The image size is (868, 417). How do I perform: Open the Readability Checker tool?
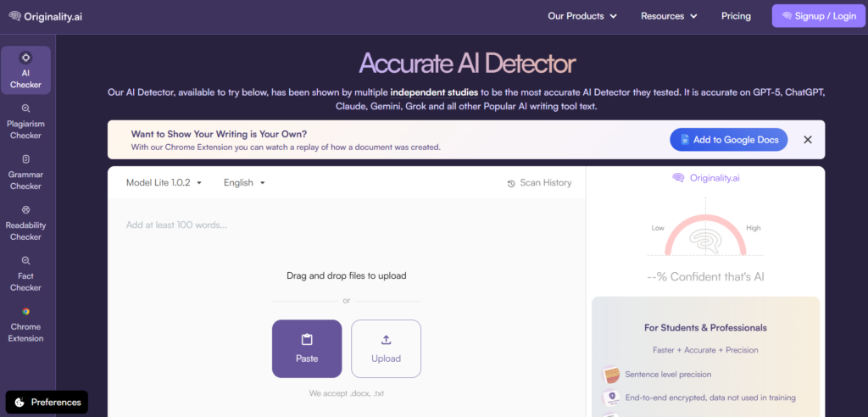click(x=25, y=223)
